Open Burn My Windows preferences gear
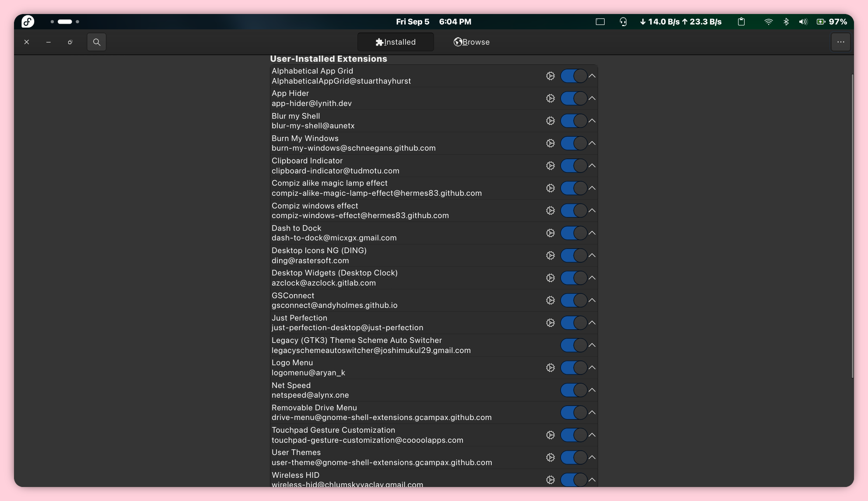The width and height of the screenshot is (868, 501). (550, 143)
